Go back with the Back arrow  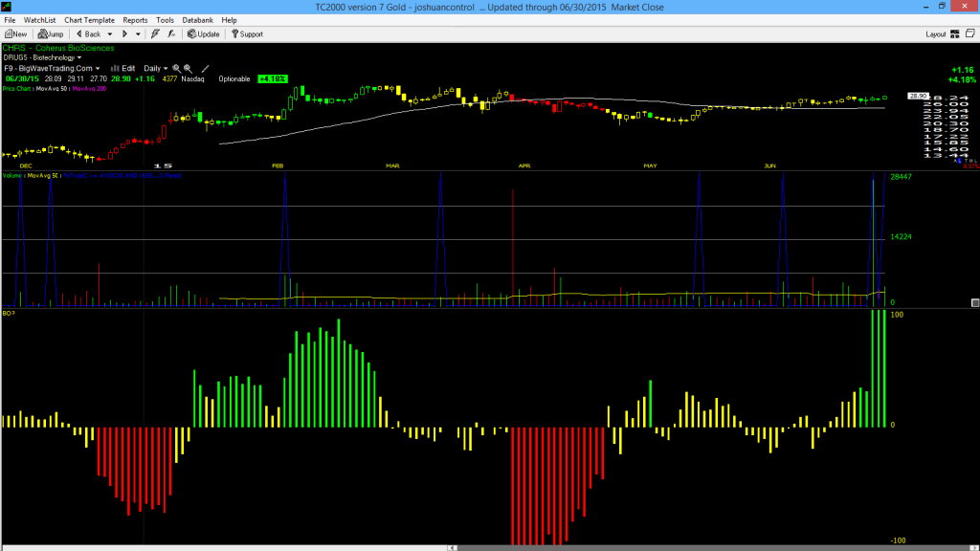[x=88, y=34]
